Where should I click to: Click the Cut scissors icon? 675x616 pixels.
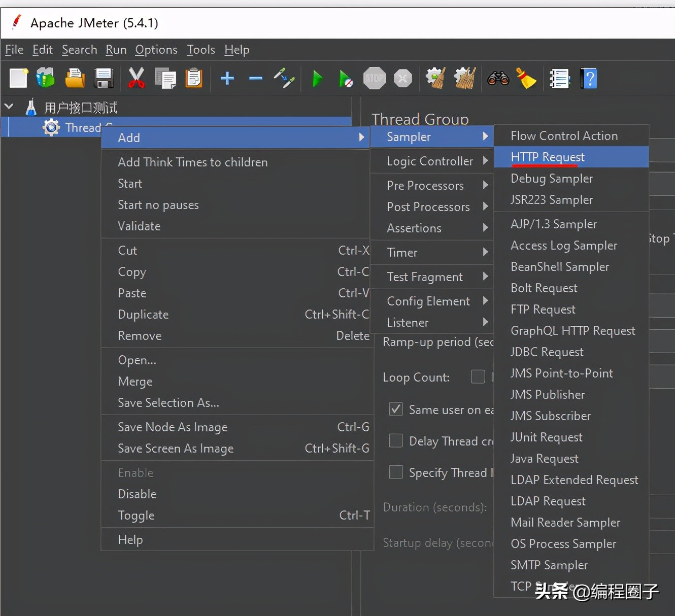pyautogui.click(x=136, y=78)
